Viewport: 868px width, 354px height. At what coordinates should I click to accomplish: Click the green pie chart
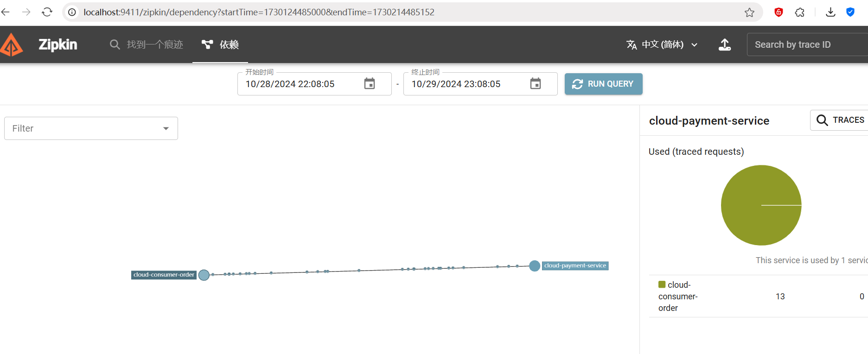(761, 205)
